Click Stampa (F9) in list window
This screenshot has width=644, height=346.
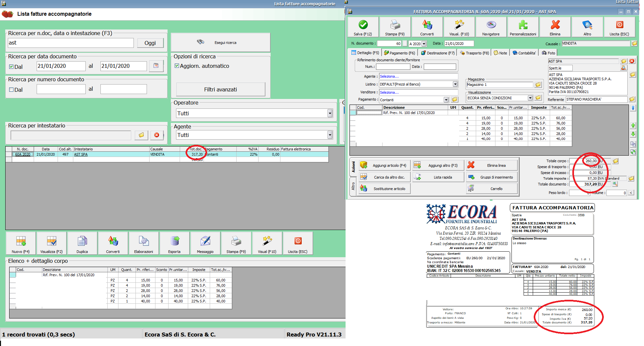pyautogui.click(x=236, y=243)
